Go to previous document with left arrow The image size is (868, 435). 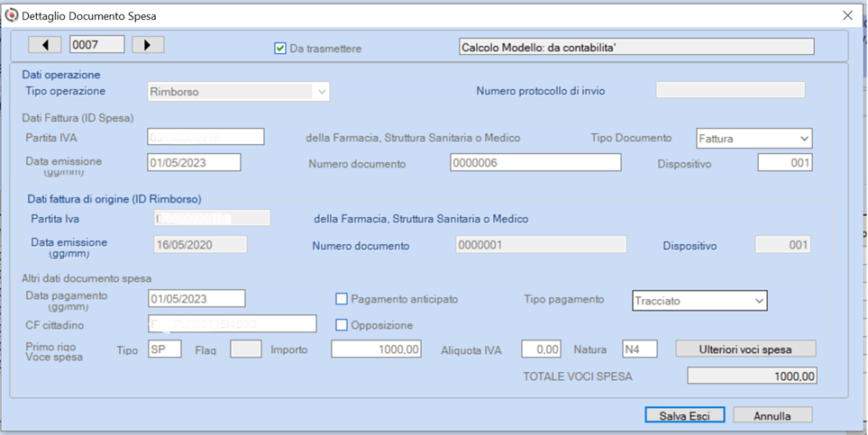45,45
